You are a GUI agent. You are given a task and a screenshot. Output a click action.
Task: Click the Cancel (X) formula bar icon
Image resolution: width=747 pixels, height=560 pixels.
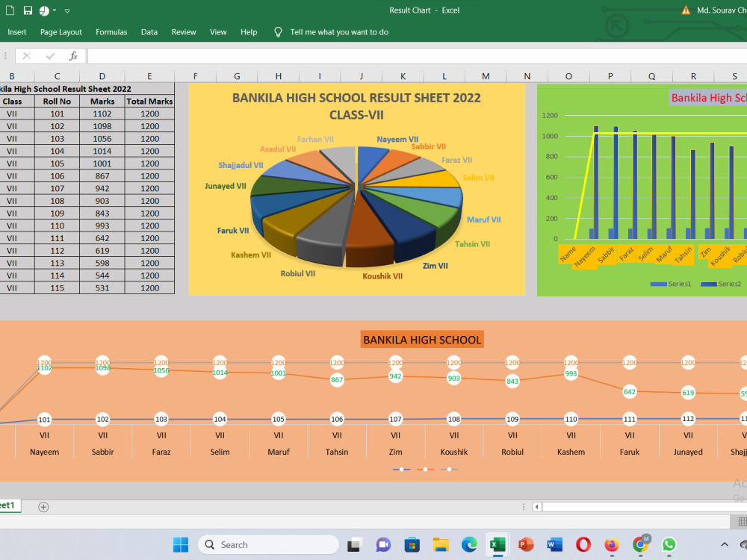(x=27, y=56)
